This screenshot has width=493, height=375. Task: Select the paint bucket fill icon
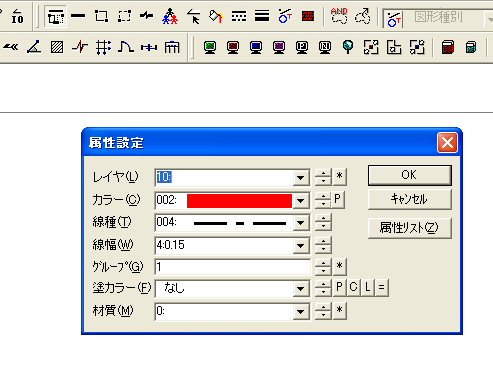pyautogui.click(x=216, y=16)
